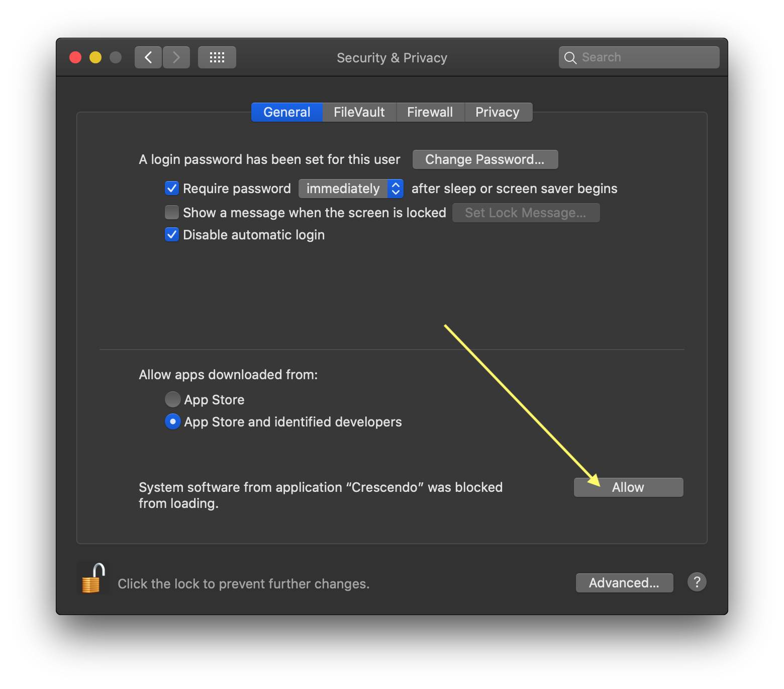Uncheck Require password checkbox
The width and height of the screenshot is (784, 689).
pos(171,188)
